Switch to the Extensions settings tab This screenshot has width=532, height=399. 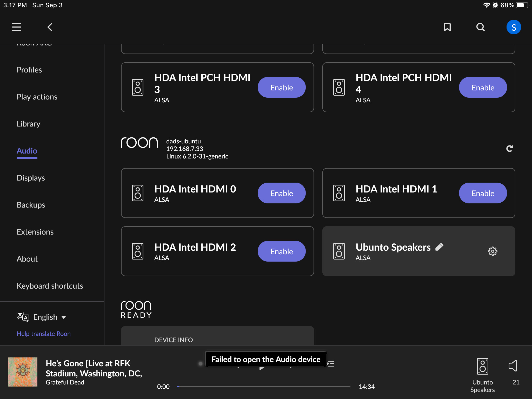35,232
